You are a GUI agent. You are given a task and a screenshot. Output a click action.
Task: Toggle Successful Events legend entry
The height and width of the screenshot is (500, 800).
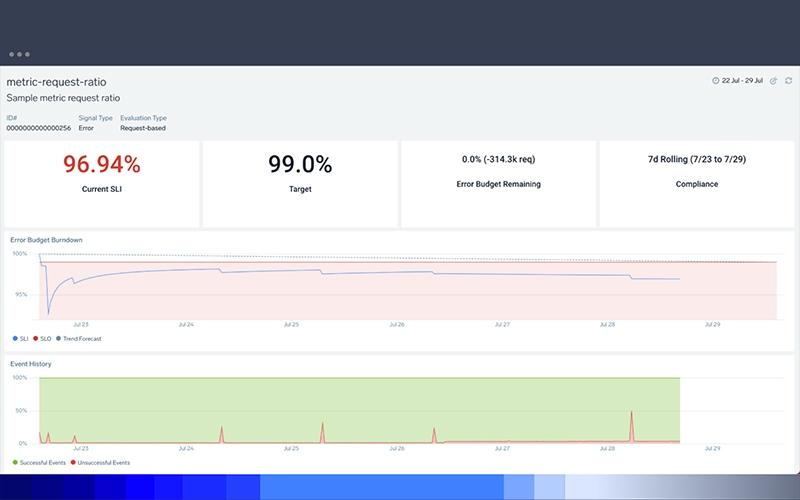click(39, 463)
